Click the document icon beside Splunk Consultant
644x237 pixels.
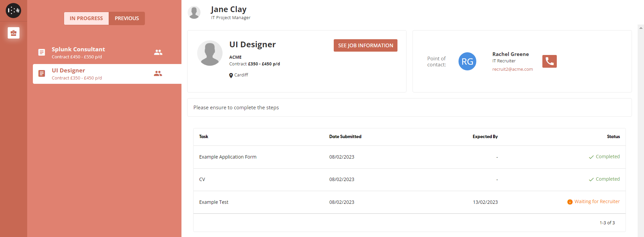coord(42,52)
